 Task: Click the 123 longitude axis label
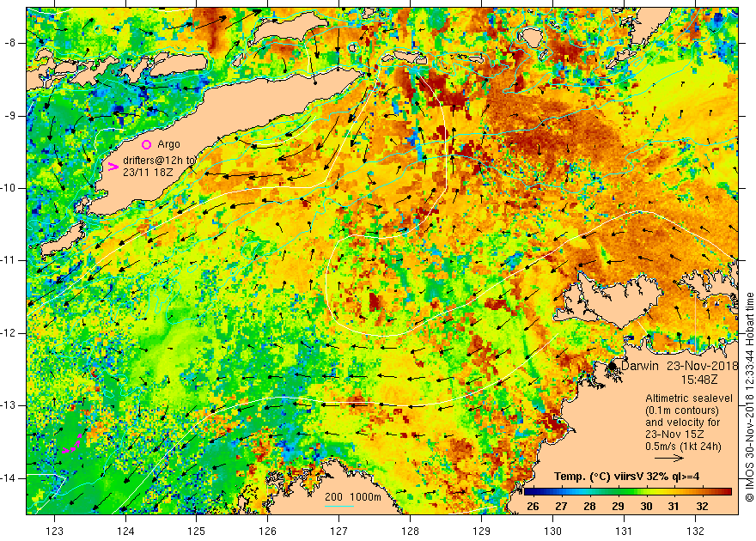coord(54,532)
